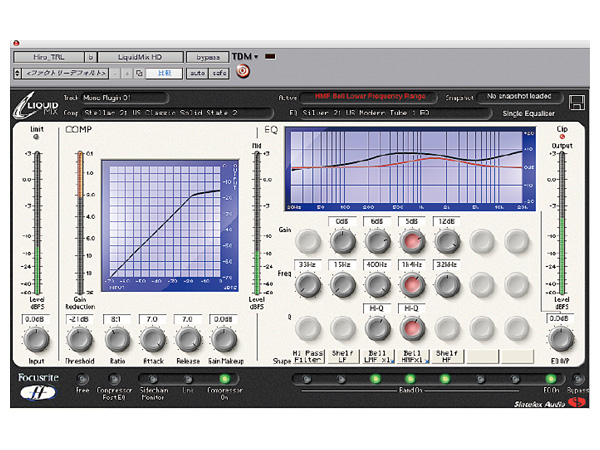Click the red HMF band Gain knob
The width and height of the screenshot is (600, 450).
tap(412, 241)
